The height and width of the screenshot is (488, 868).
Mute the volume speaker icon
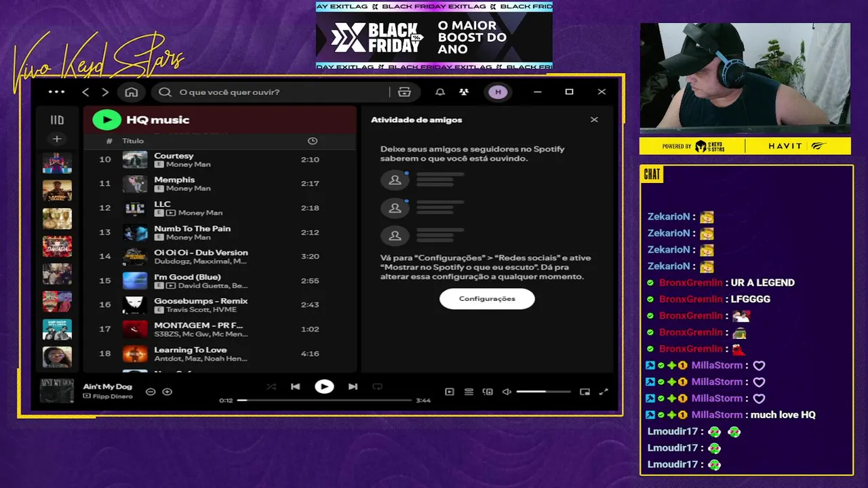click(x=507, y=392)
